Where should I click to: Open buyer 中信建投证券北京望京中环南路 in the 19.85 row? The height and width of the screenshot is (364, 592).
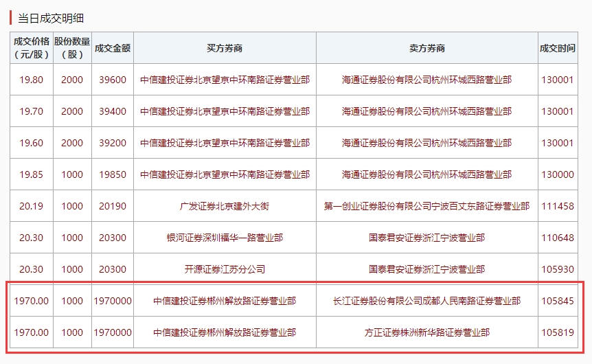(x=225, y=174)
